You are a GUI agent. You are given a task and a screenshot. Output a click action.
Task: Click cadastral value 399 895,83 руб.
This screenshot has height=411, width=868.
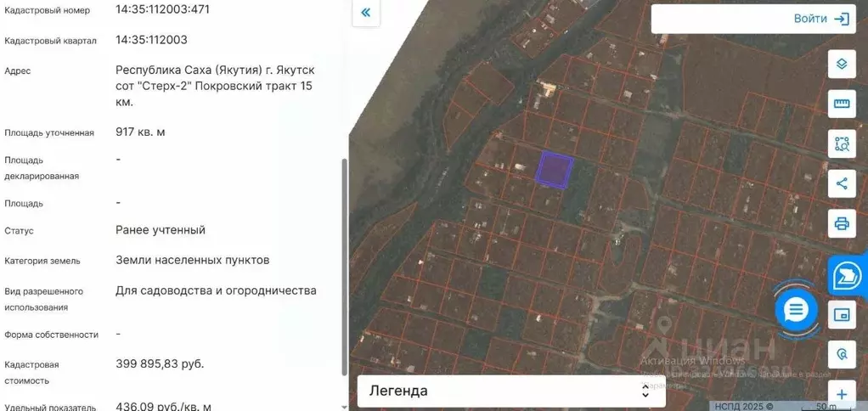[x=160, y=364]
